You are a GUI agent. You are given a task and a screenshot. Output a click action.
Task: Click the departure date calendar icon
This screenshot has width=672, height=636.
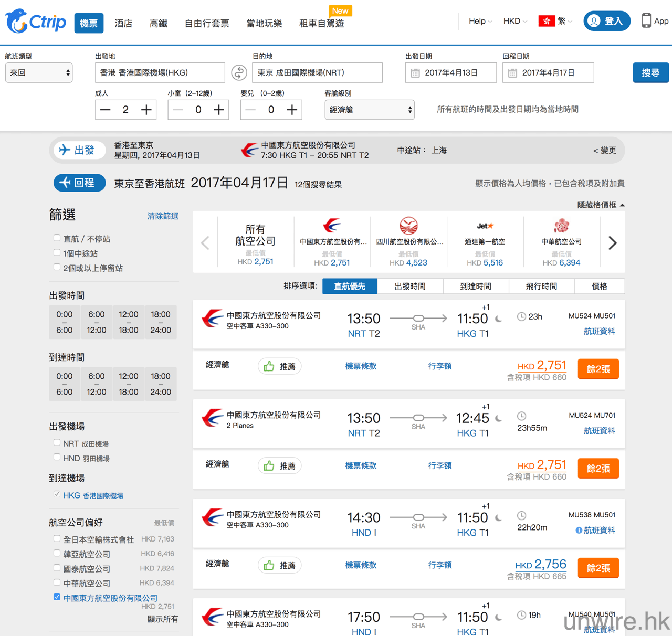pyautogui.click(x=415, y=73)
